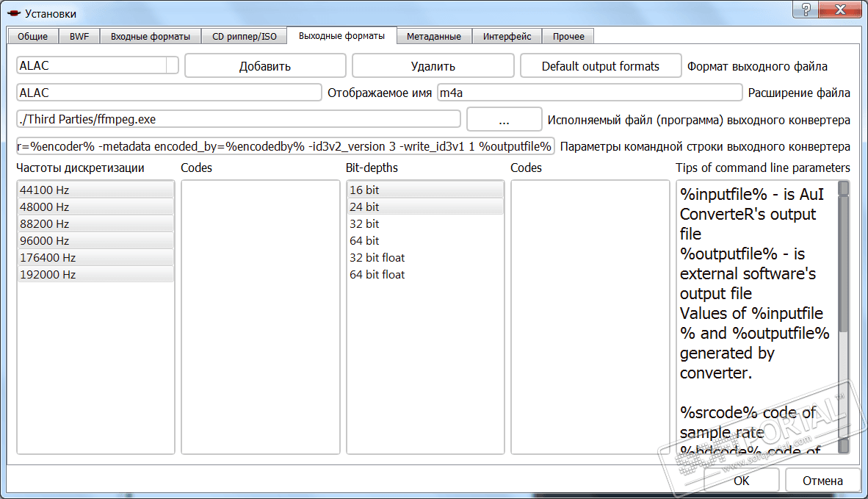Cancel with the Отмена button
Viewport: 868px width, 499px height.
[x=822, y=481]
